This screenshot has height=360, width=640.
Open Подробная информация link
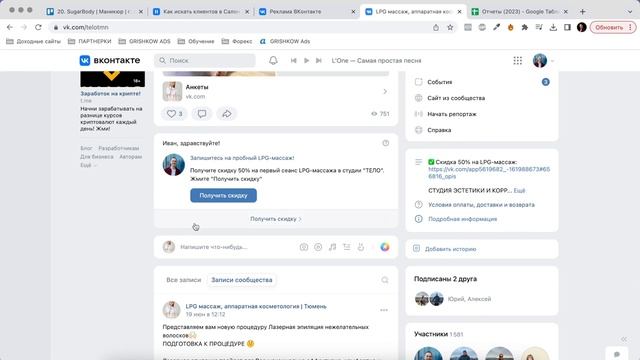[x=462, y=219]
